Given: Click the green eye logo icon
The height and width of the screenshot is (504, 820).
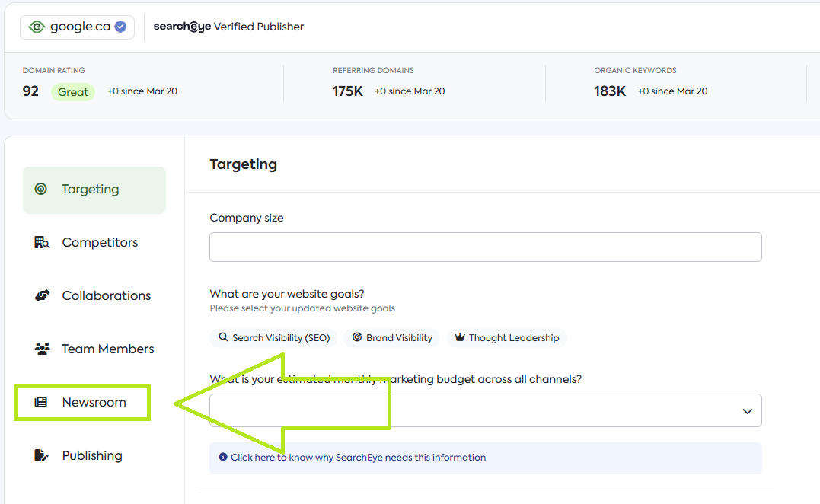Looking at the screenshot, I should pos(37,27).
